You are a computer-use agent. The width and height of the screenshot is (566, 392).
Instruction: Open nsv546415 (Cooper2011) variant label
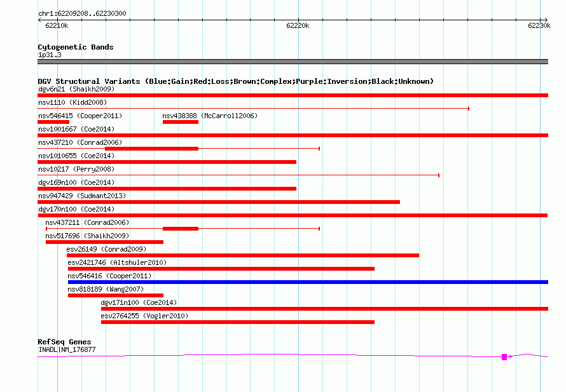(x=80, y=116)
